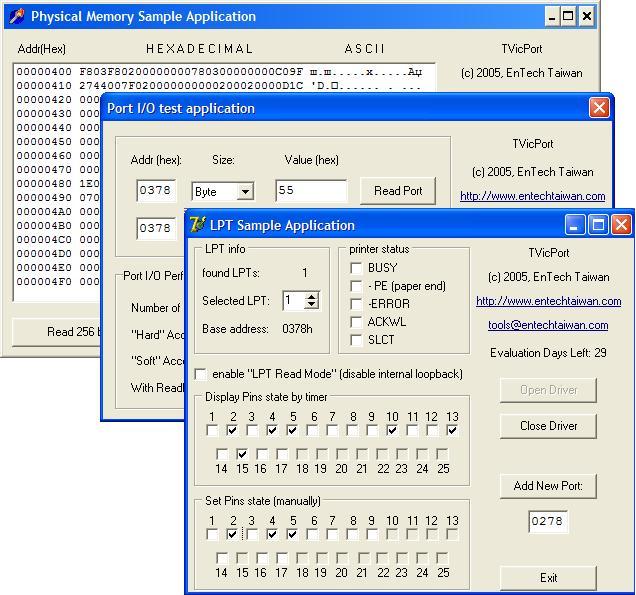Increase the Selected LPT spinner value

pyautogui.click(x=312, y=296)
